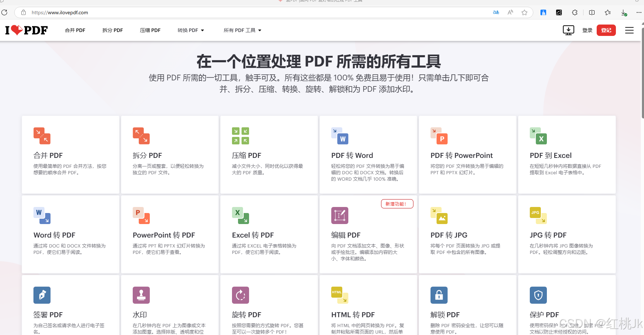Click the Sign PDF (签署 PDF) pen icon
This screenshot has width=644, height=335.
click(42, 295)
